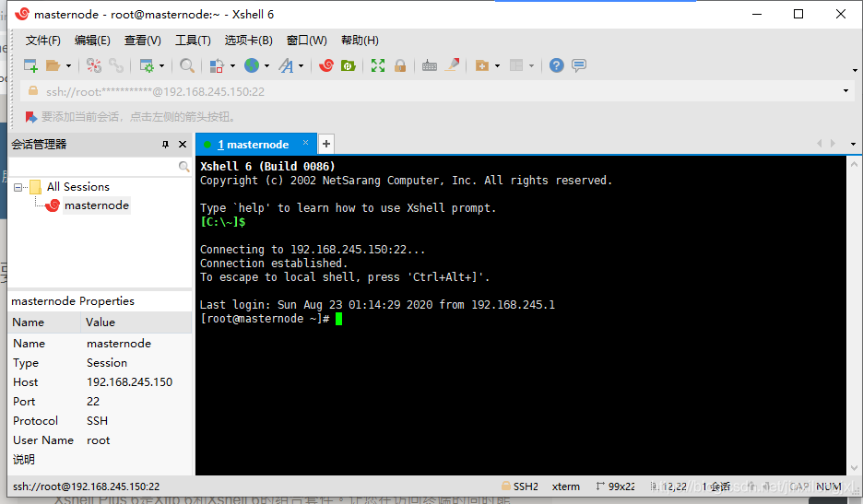Open the 文件(F) menu
The height and width of the screenshot is (504, 863).
point(43,41)
